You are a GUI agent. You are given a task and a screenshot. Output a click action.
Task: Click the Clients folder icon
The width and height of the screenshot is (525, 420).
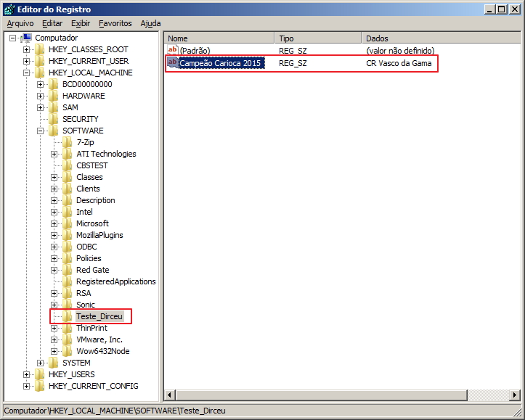pyautogui.click(x=68, y=189)
